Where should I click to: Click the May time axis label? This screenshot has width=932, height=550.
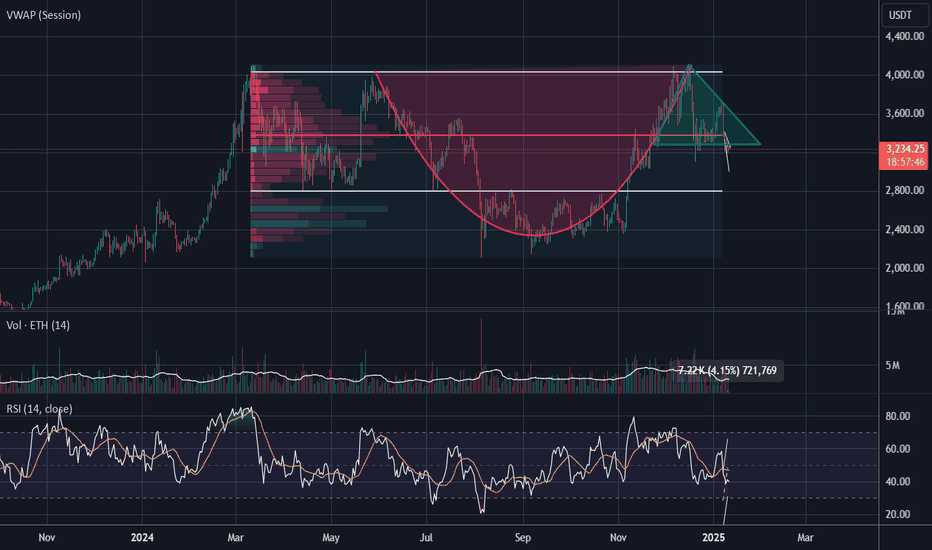pyautogui.click(x=330, y=538)
